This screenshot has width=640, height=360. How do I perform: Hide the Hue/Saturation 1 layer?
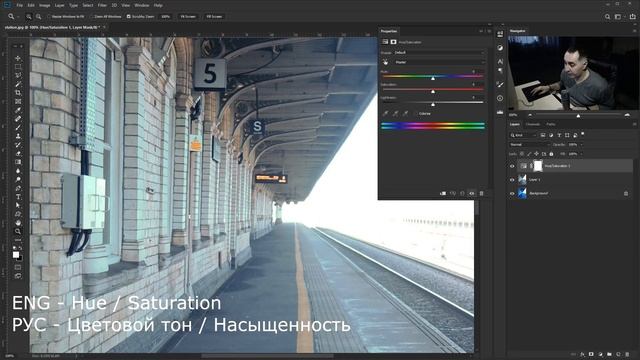512,166
